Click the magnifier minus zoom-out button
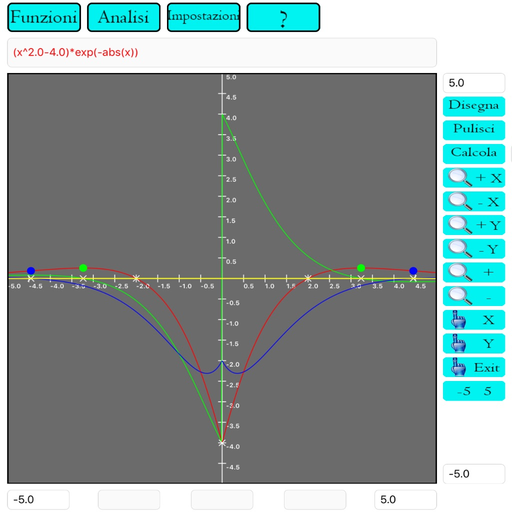The height and width of the screenshot is (512, 512). pos(474,296)
